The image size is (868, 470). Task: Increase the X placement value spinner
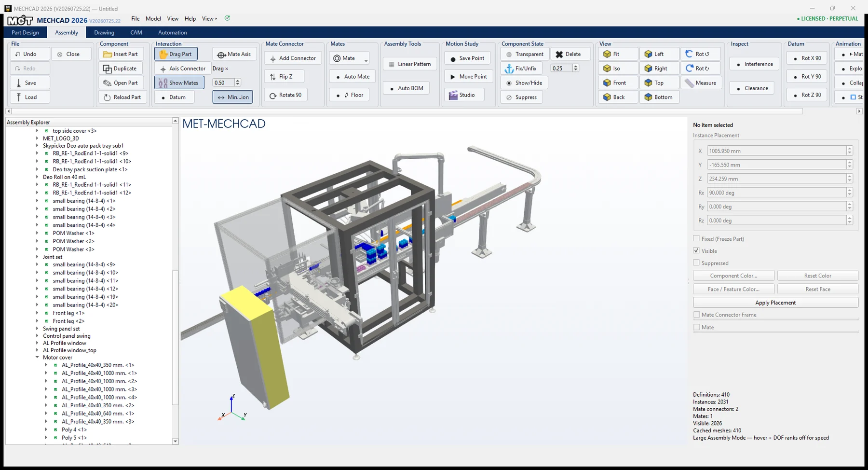tap(850, 149)
